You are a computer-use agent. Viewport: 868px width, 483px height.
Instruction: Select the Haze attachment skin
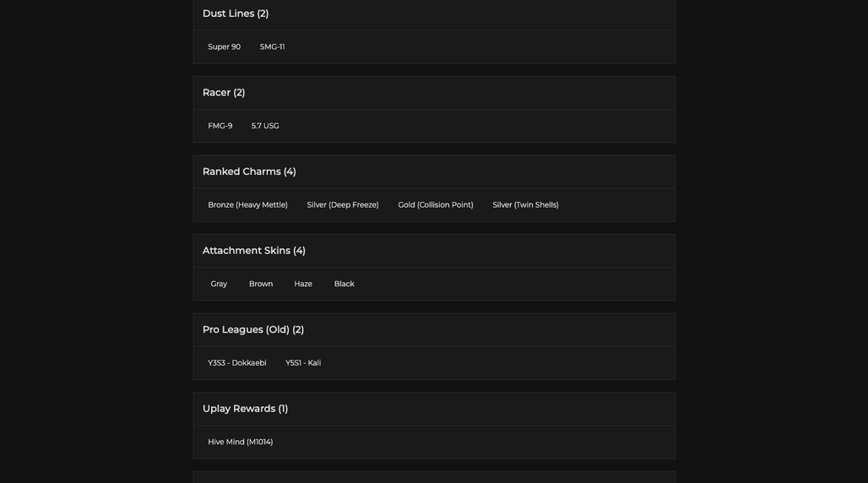(303, 284)
